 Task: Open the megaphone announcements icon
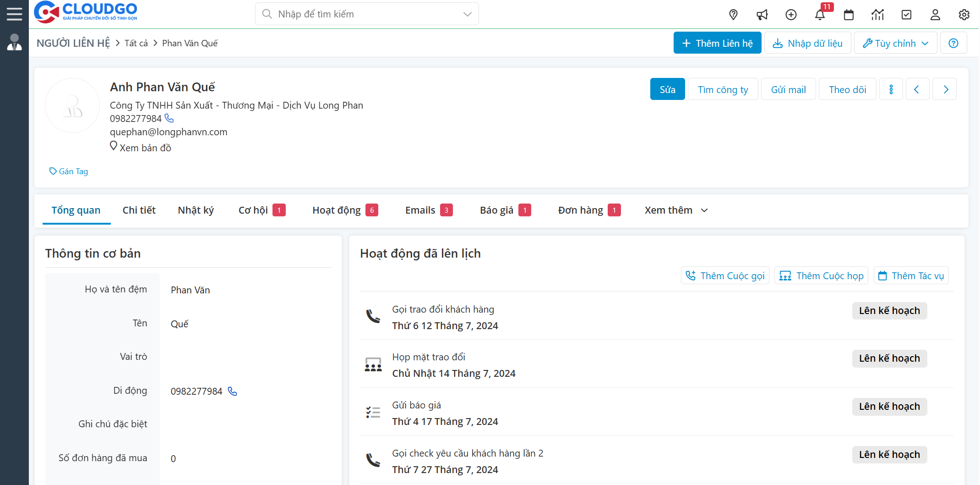tap(762, 15)
